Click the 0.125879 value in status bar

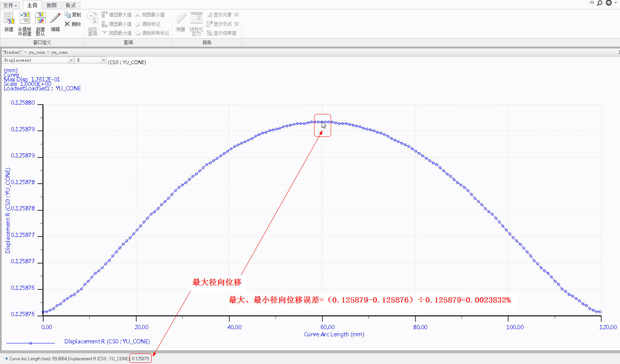coord(140,359)
